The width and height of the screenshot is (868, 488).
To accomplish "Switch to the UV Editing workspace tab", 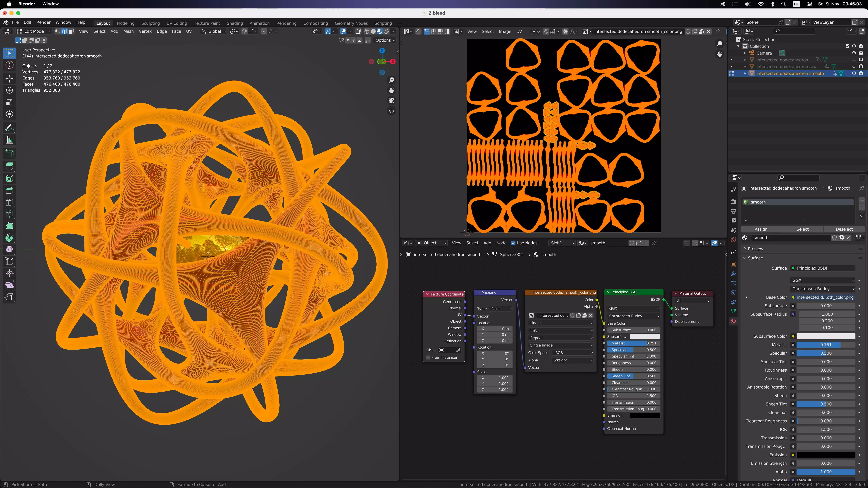I will pos(176,23).
